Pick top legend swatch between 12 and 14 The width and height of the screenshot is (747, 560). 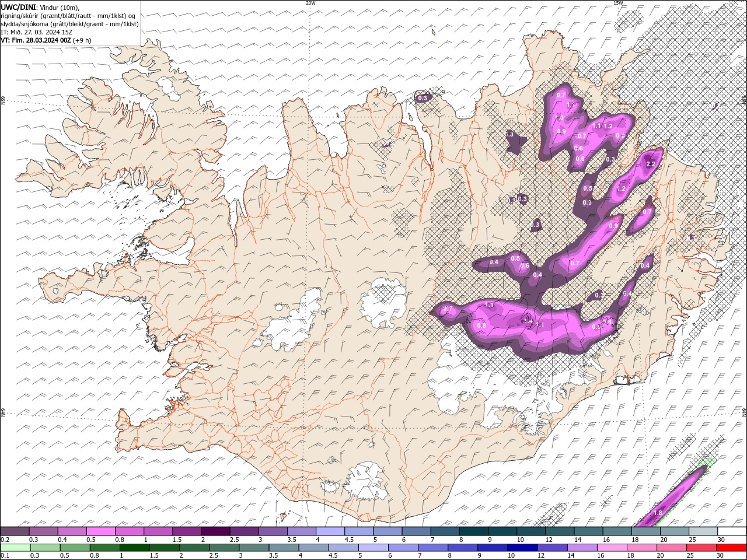(x=560, y=531)
